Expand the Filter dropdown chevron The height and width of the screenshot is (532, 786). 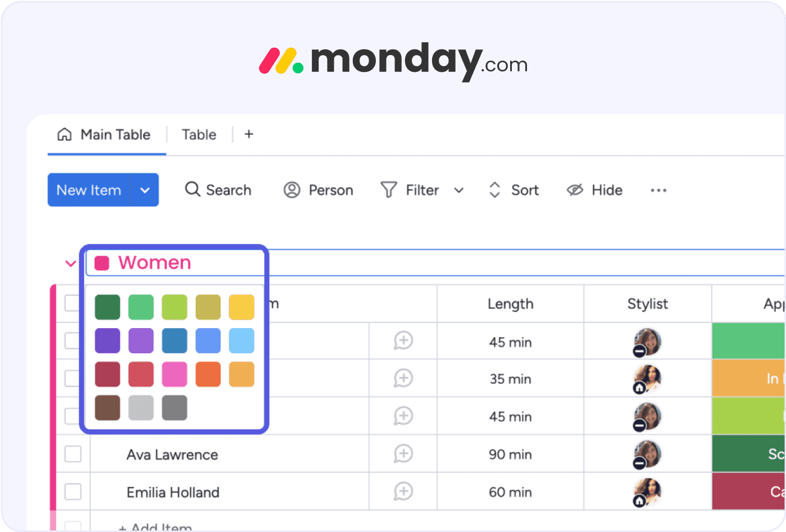pos(459,190)
